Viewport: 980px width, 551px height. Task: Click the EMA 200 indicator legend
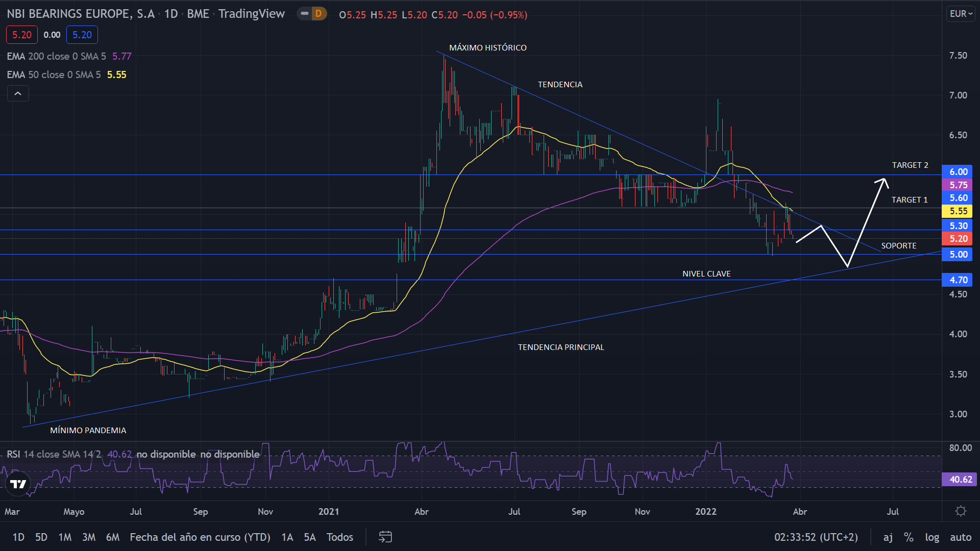56,56
